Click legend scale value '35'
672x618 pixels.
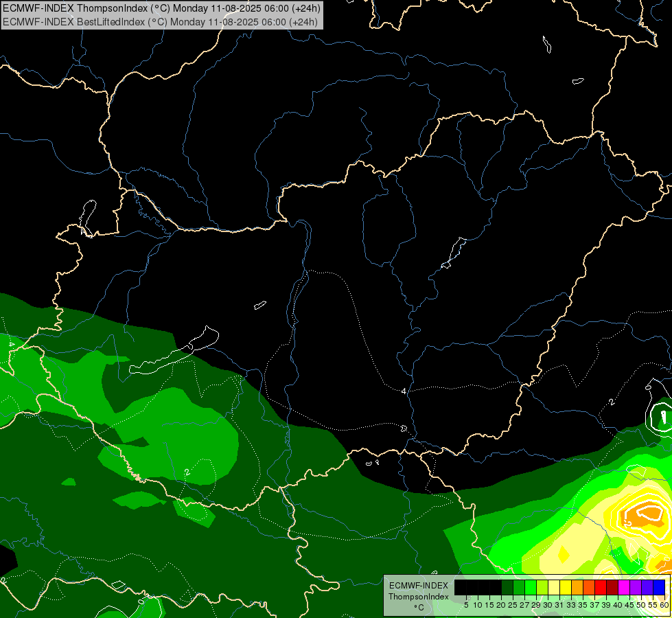coord(583,605)
